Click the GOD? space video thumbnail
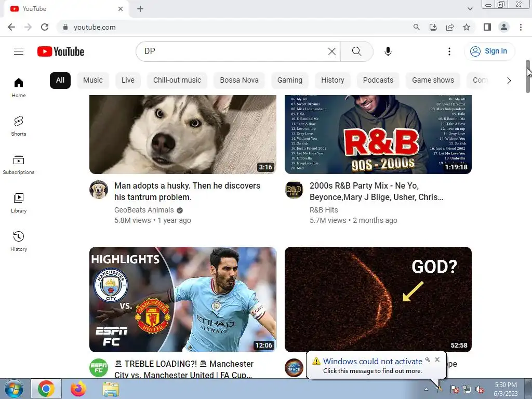Screen dimensions: 532x399 click(x=378, y=299)
